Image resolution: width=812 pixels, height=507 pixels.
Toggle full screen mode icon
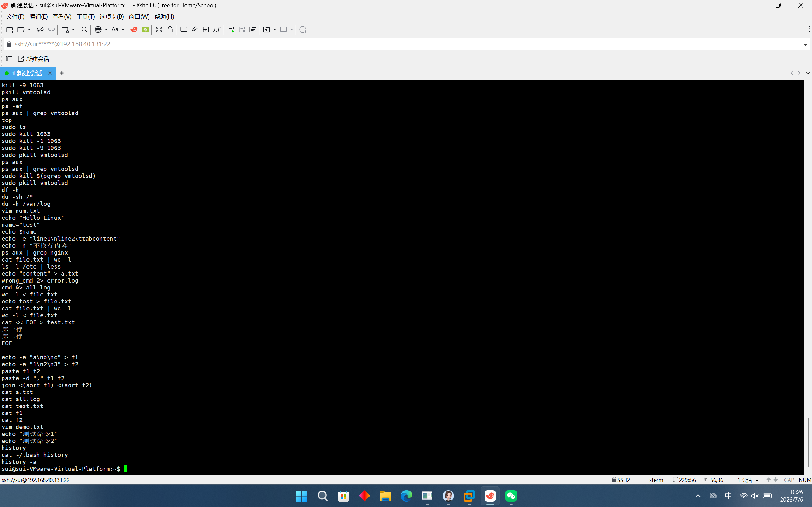pos(159,29)
